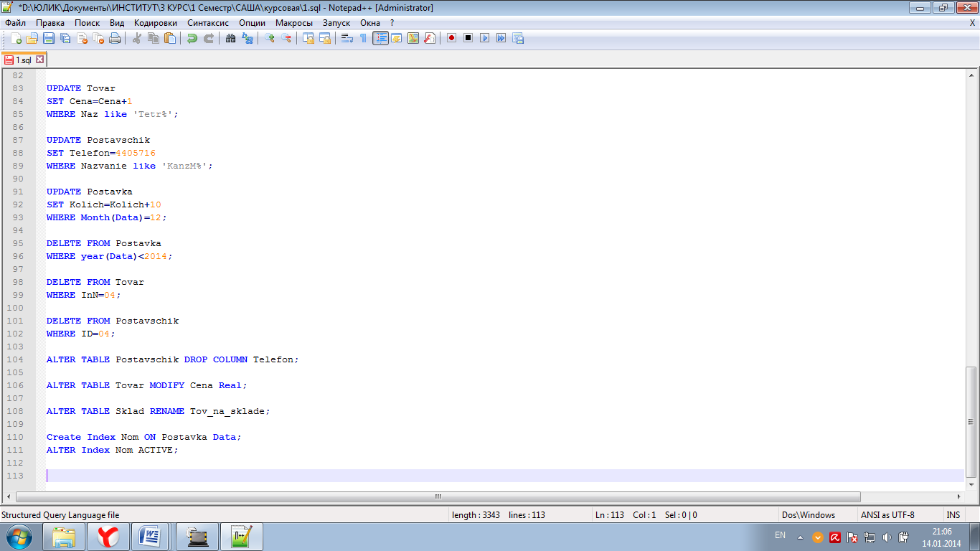Toggle INS insert mode in status bar
This screenshot has width=980, height=551.
953,514
